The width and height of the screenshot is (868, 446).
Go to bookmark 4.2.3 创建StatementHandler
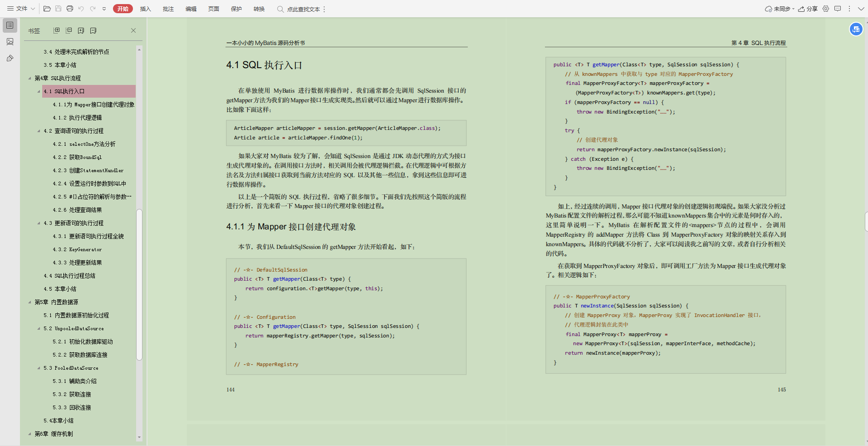point(88,170)
